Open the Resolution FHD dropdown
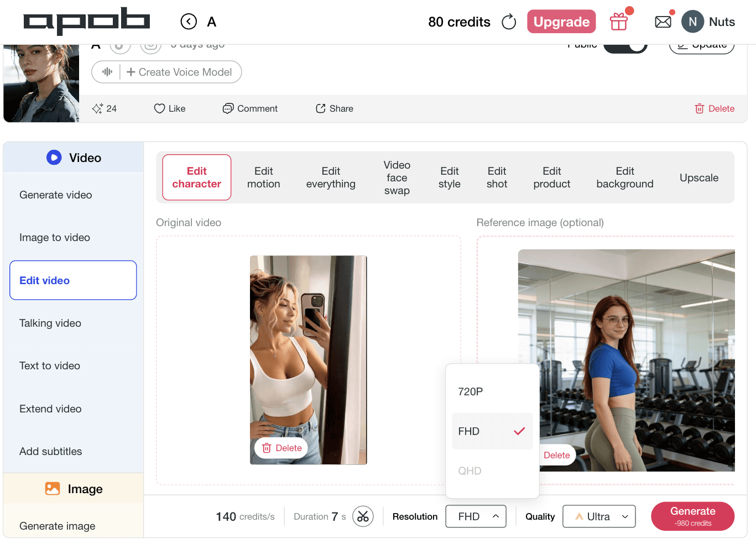 476,516
